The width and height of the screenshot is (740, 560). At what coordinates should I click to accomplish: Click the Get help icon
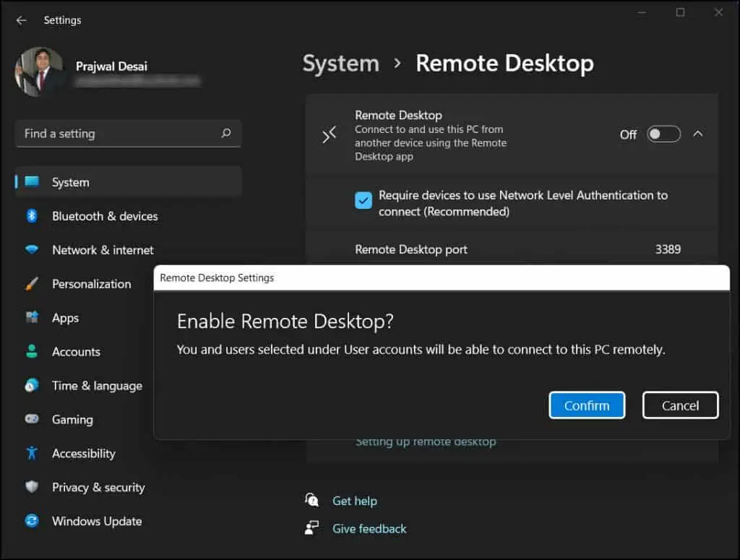pos(312,500)
